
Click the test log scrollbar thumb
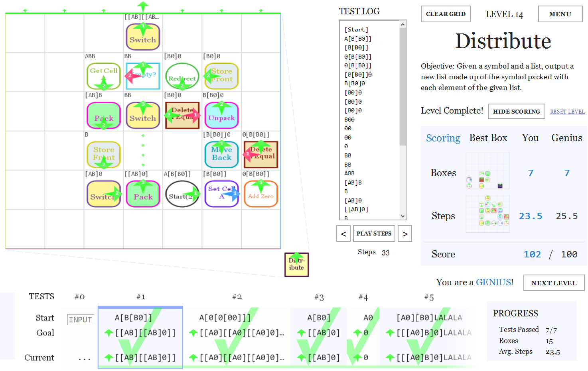403,87
